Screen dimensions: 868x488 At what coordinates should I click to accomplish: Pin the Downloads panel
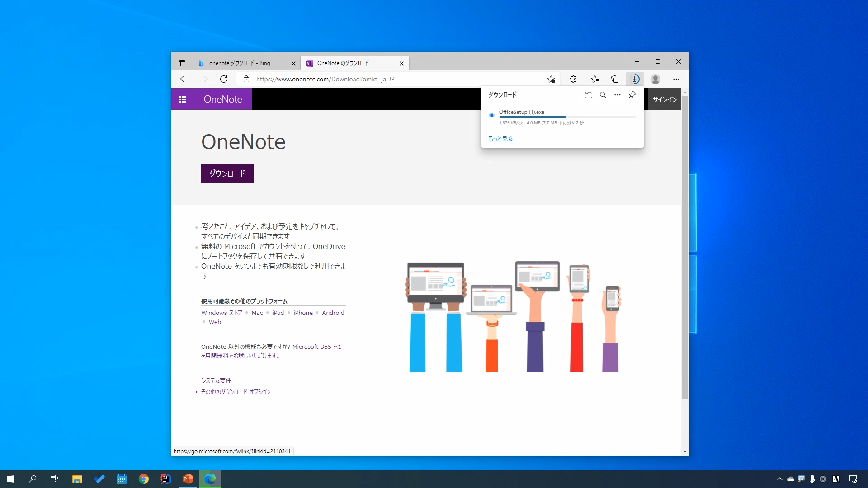point(632,95)
